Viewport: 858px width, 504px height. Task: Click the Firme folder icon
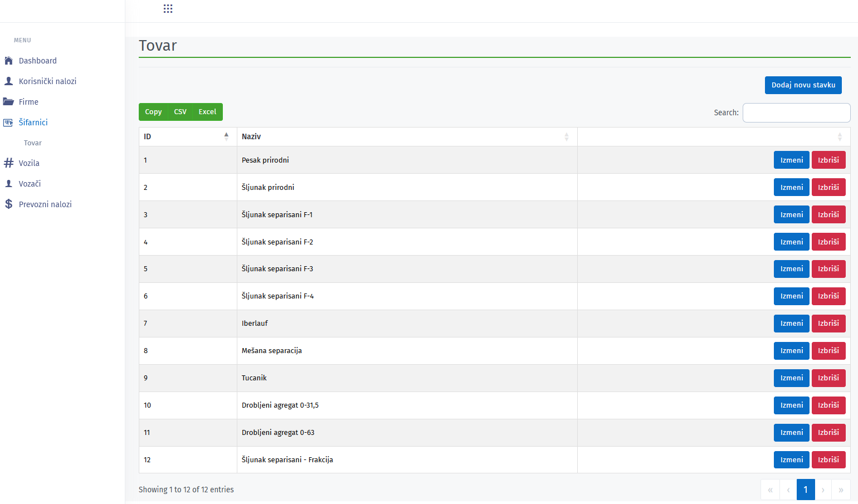point(8,102)
